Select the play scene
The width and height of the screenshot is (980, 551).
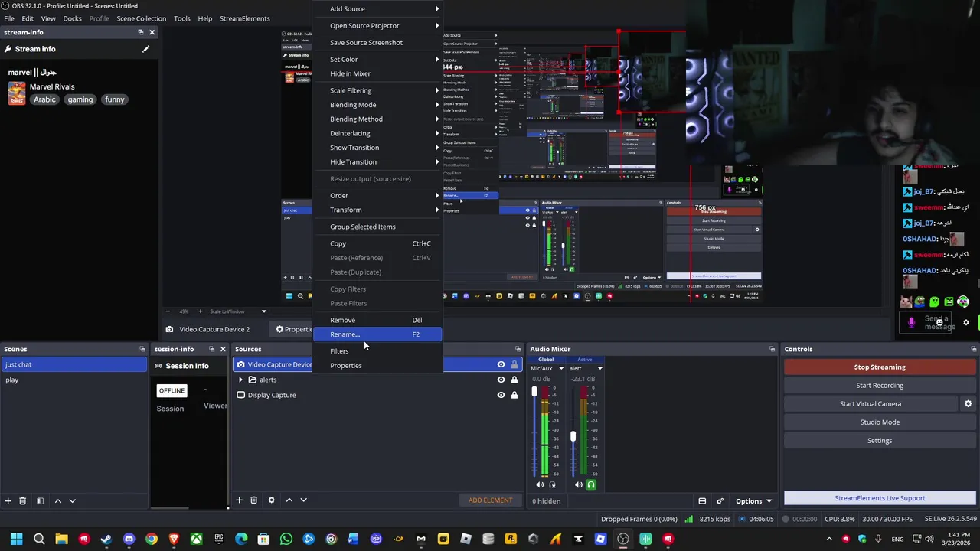coord(73,380)
